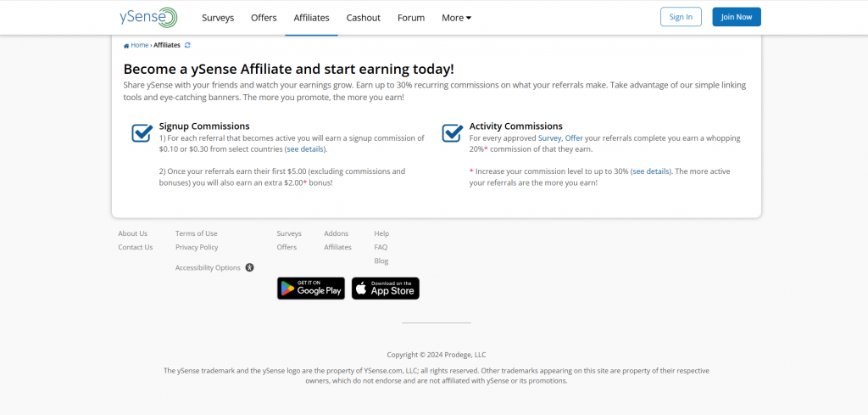The image size is (868, 415).
Task: Visit the Blog footer link
Action: (x=381, y=261)
